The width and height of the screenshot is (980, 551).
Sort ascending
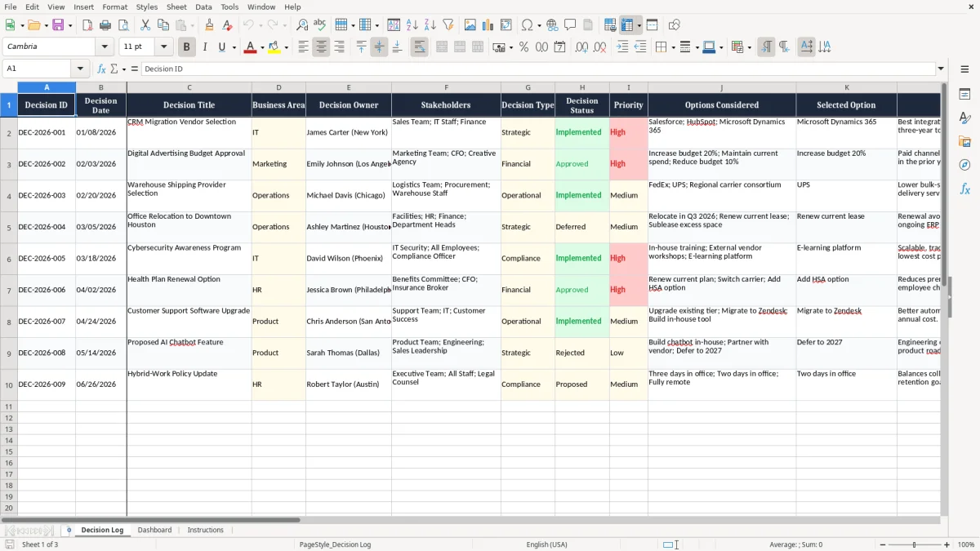pos(412,25)
